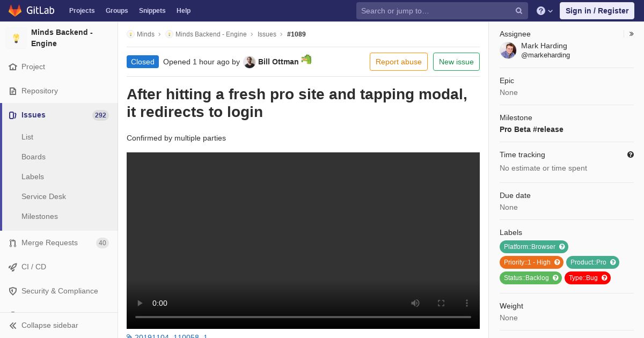This screenshot has width=644, height=338.
Task: Click the Merge Requests count badge 40
Action: (102, 243)
